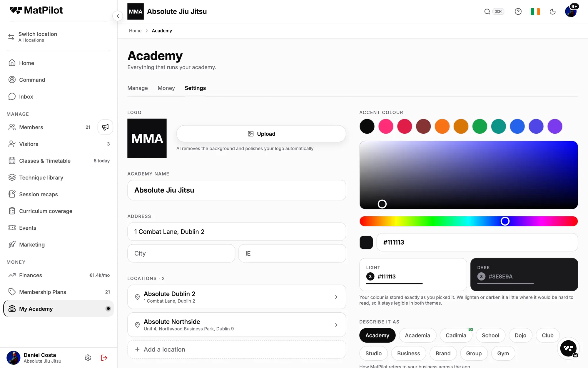The width and height of the screenshot is (588, 368).
Task: Click Home in the breadcrumb
Action: (135, 31)
